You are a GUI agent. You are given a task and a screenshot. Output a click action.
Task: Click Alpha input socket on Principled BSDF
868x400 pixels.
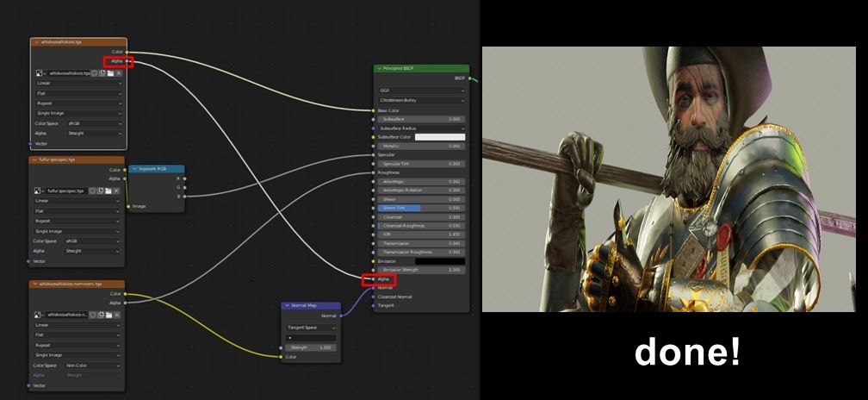pos(374,279)
